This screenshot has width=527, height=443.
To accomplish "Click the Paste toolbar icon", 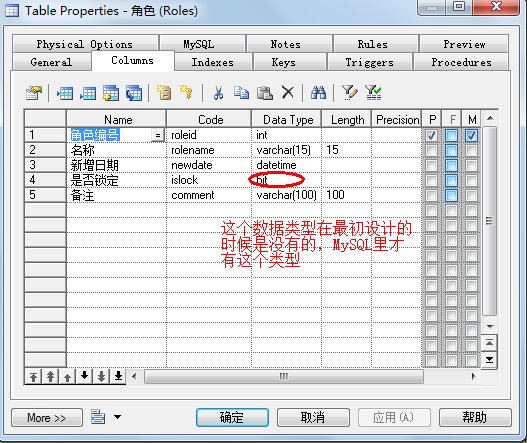I will pos(265,93).
